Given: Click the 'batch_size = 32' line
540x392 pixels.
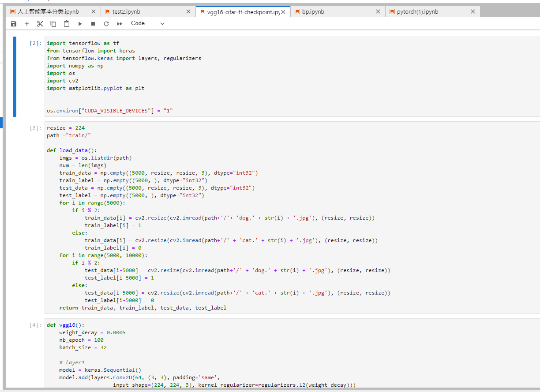Looking at the screenshot, I should point(83,347).
